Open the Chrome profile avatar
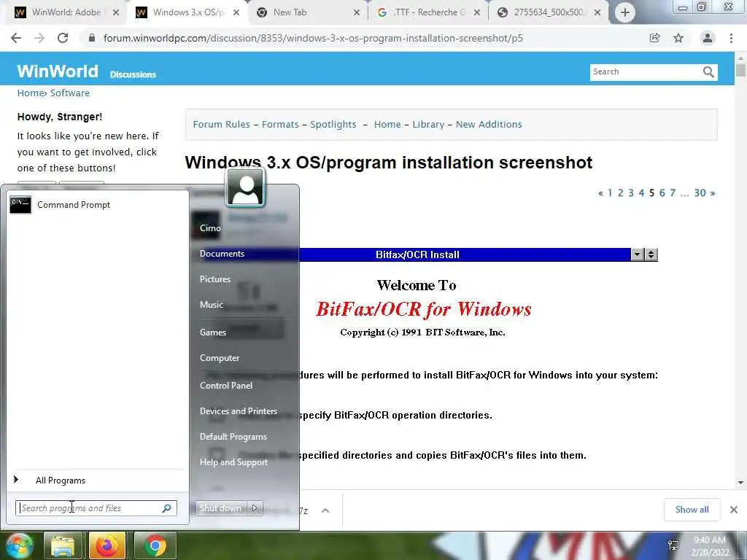The width and height of the screenshot is (747, 560). point(708,38)
